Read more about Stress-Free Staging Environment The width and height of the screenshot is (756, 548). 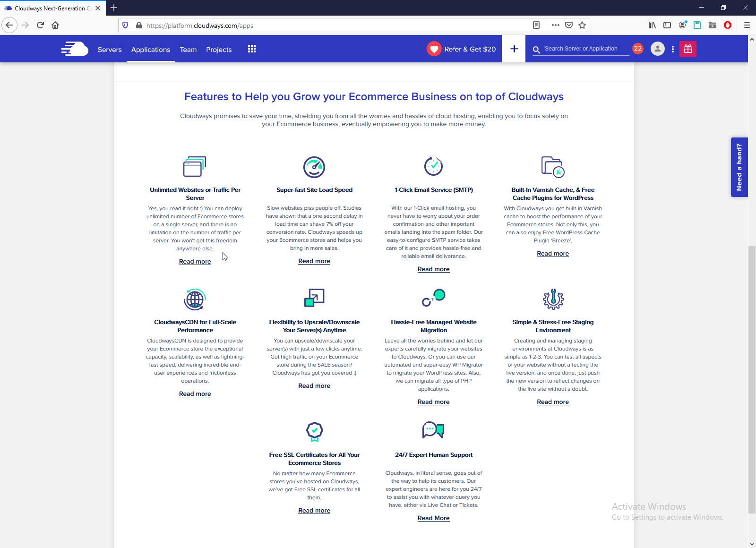553,402
